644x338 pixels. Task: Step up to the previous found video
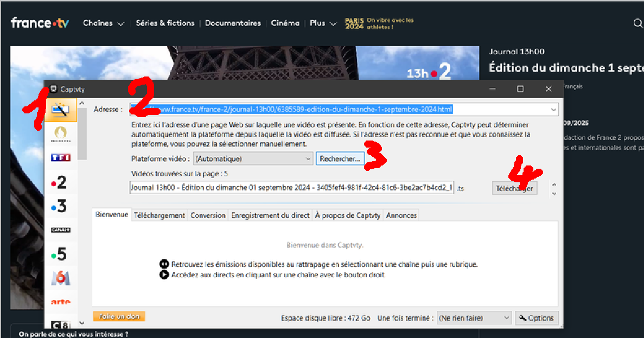[x=554, y=184]
